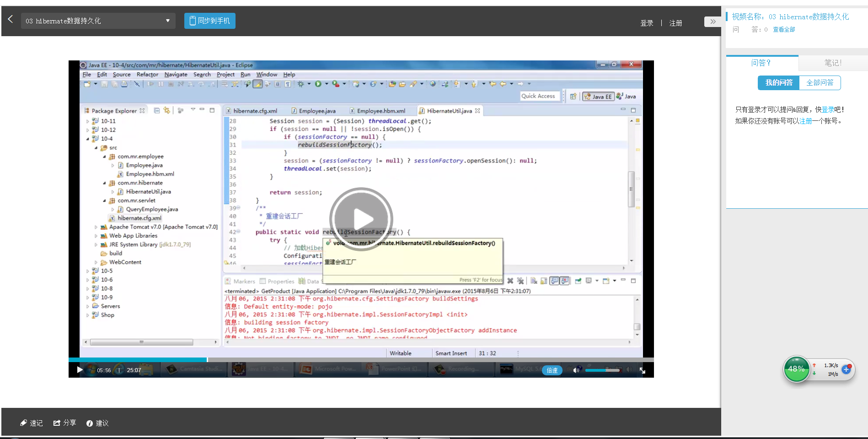Mute the video with the speaker icon

(576, 370)
